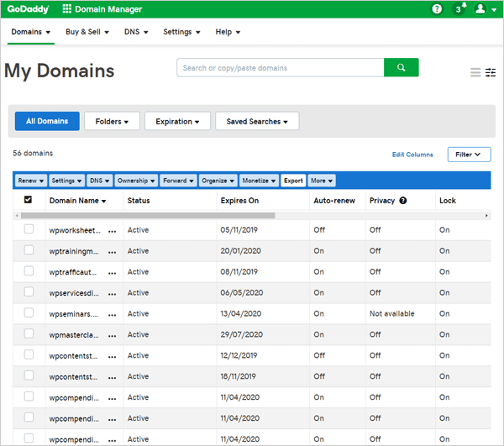Image resolution: width=504 pixels, height=446 pixels.
Task: Check the wpmastercla domain checkbox
Action: [29, 333]
